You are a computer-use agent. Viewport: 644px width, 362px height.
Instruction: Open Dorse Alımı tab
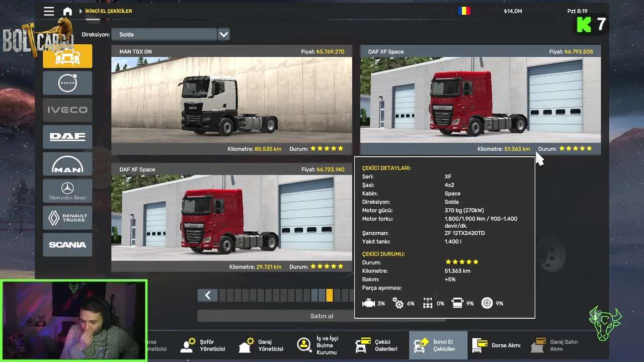click(x=497, y=345)
